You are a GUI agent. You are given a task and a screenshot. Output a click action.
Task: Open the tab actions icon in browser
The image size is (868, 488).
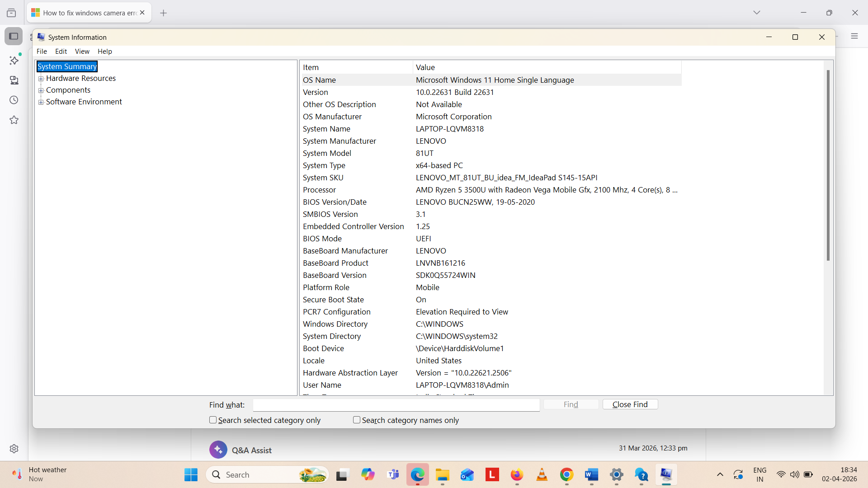tap(11, 13)
